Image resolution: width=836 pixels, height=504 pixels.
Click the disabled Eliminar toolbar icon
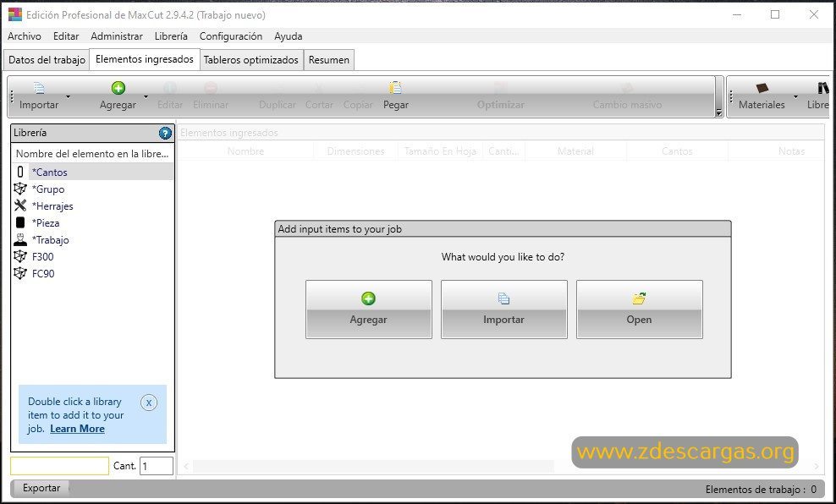pos(211,88)
